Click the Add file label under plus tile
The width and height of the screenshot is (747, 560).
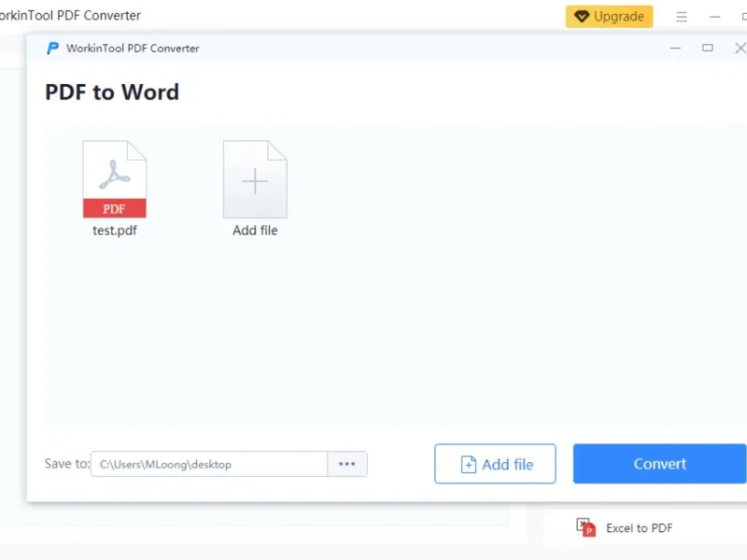click(x=255, y=231)
